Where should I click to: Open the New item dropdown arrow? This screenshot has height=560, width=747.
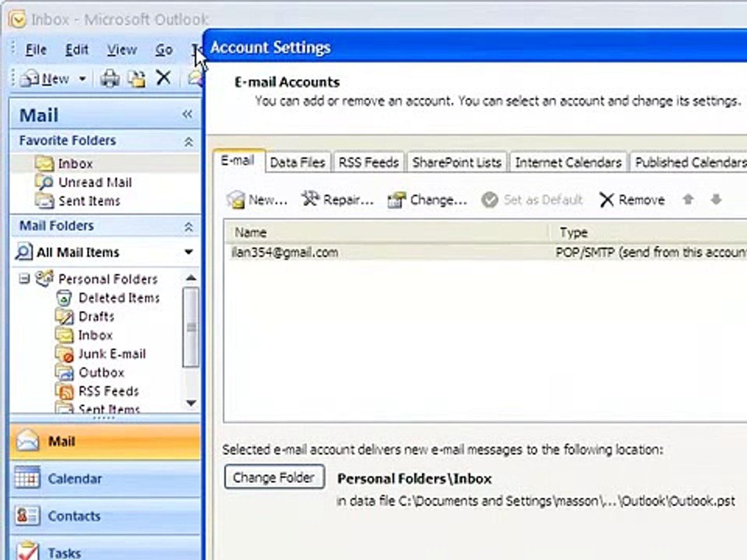point(82,79)
